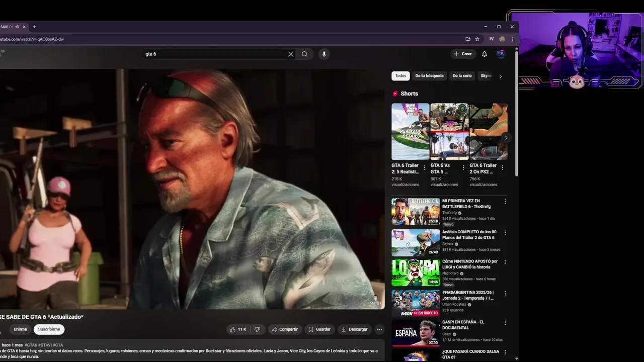Image resolution: width=644 pixels, height=362 pixels.
Task: Show more filter chips arrow
Action: 500,76
